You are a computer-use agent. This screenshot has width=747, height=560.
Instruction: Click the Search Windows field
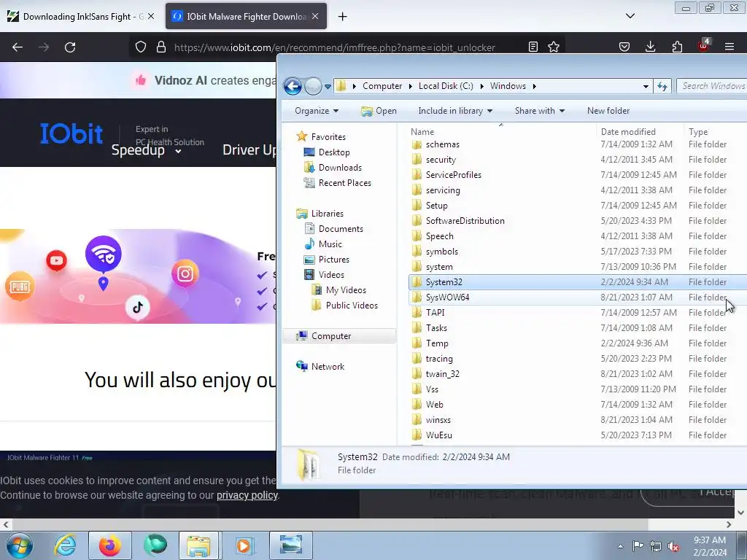click(x=712, y=86)
